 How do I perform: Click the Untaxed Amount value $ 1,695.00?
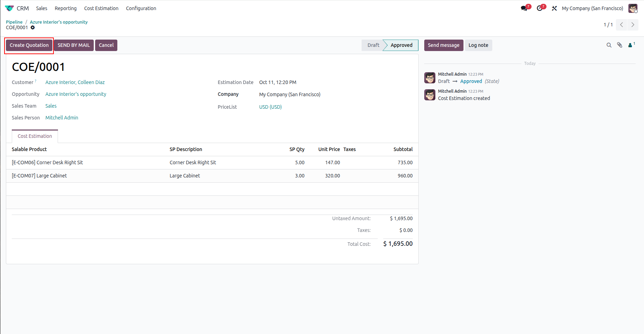[x=401, y=218]
